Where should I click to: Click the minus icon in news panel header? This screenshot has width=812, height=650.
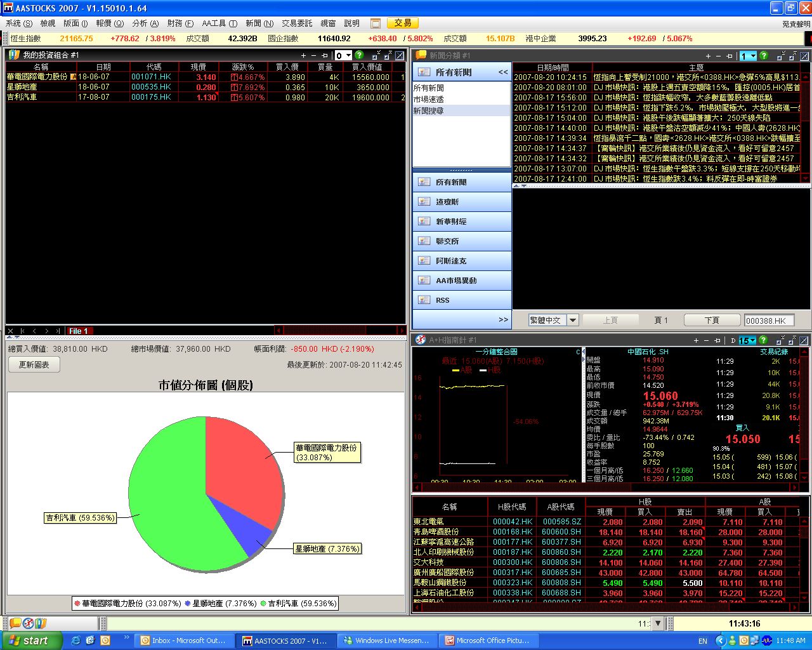(718, 56)
